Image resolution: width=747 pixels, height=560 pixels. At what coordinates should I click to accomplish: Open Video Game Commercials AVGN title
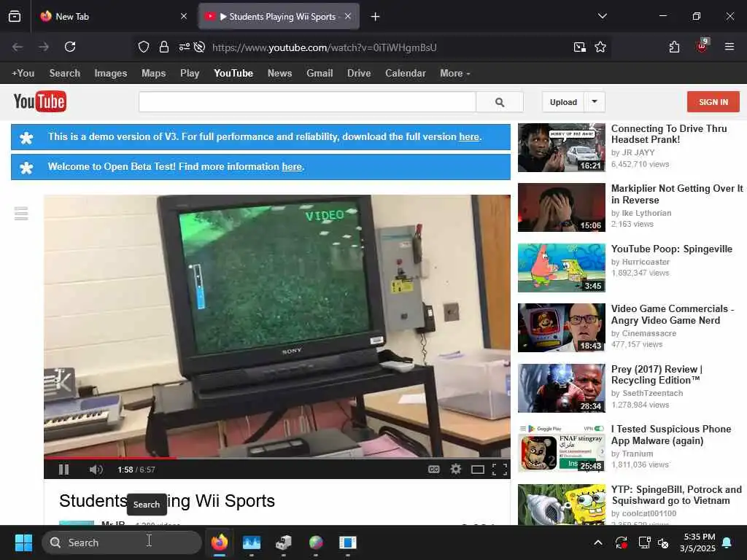672,314
